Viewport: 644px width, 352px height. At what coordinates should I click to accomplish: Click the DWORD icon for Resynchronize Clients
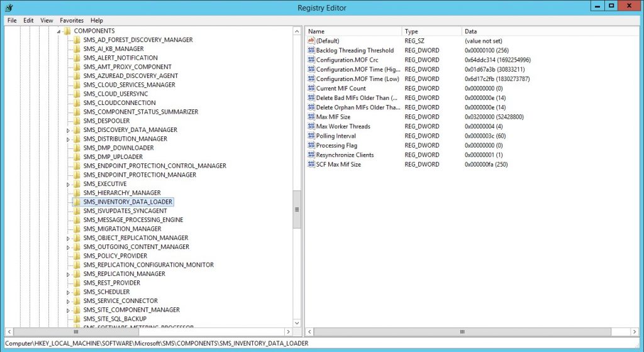pyautogui.click(x=311, y=155)
